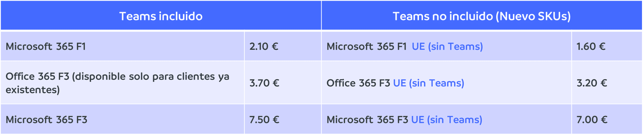Click the 7.00 € price cell

[x=607, y=120]
